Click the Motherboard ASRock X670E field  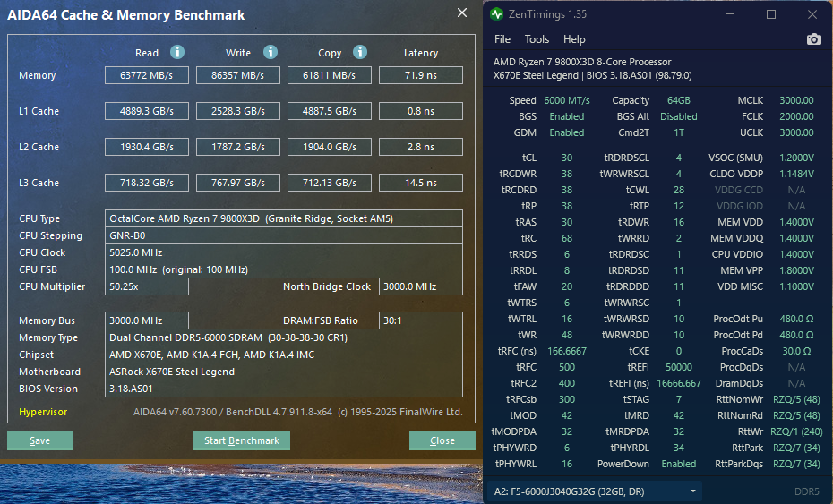pyautogui.click(x=284, y=372)
